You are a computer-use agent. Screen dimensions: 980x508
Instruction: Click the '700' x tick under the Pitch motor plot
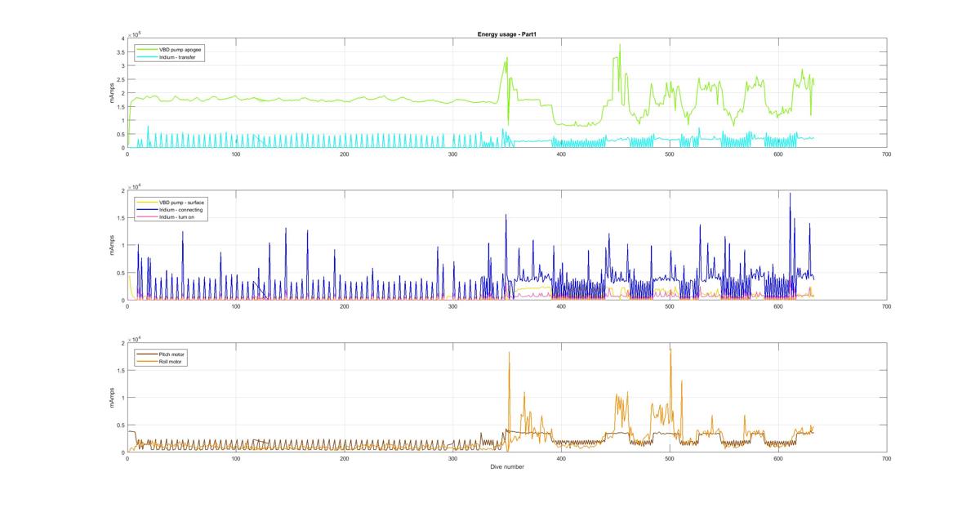click(886, 459)
